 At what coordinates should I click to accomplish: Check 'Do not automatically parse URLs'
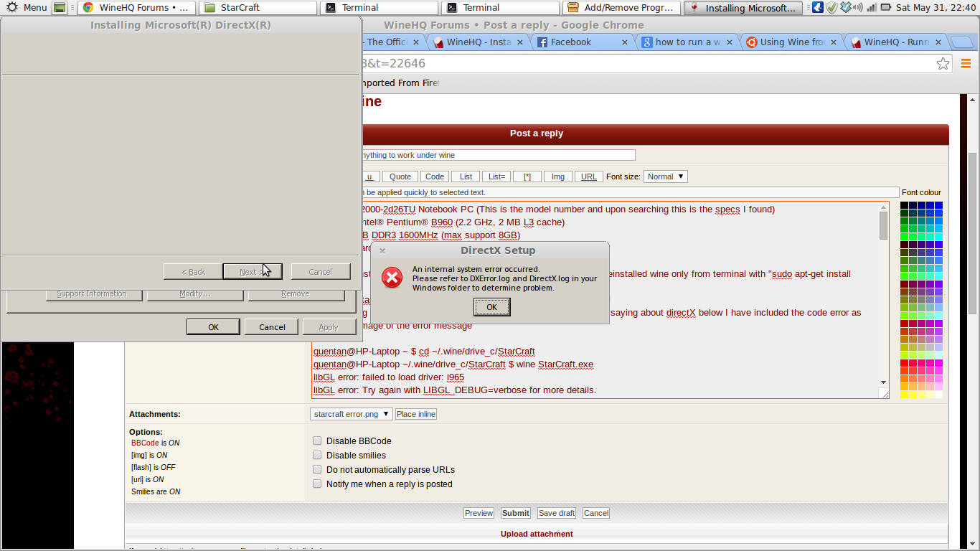coord(317,470)
